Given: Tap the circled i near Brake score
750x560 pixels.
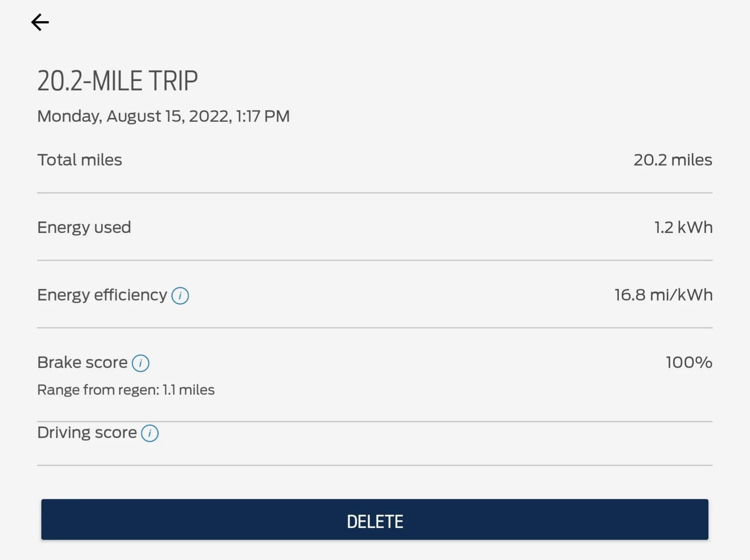Looking at the screenshot, I should [141, 363].
